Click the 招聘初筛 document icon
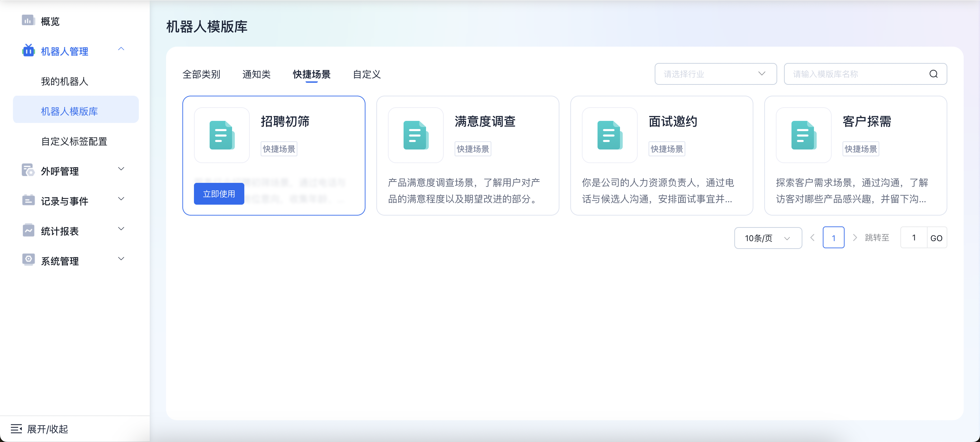980x442 pixels. [222, 135]
